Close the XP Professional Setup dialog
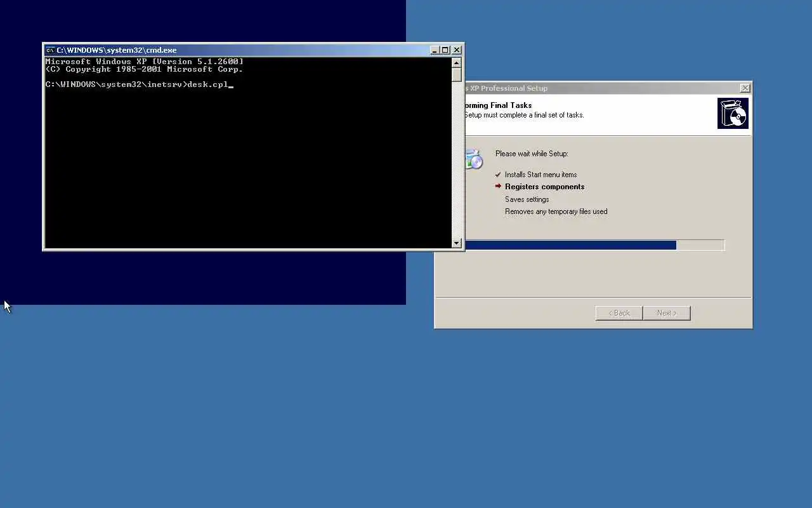812x508 pixels. tap(745, 88)
